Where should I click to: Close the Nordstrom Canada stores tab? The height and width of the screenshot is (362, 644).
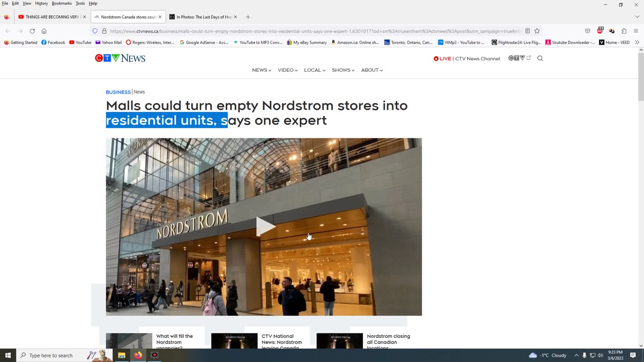(x=160, y=17)
